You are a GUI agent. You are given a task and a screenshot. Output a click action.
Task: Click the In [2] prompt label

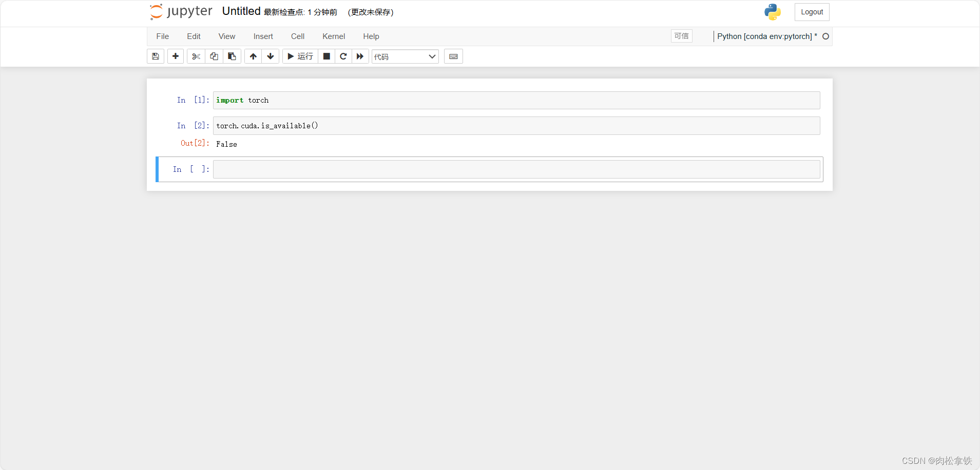click(193, 126)
